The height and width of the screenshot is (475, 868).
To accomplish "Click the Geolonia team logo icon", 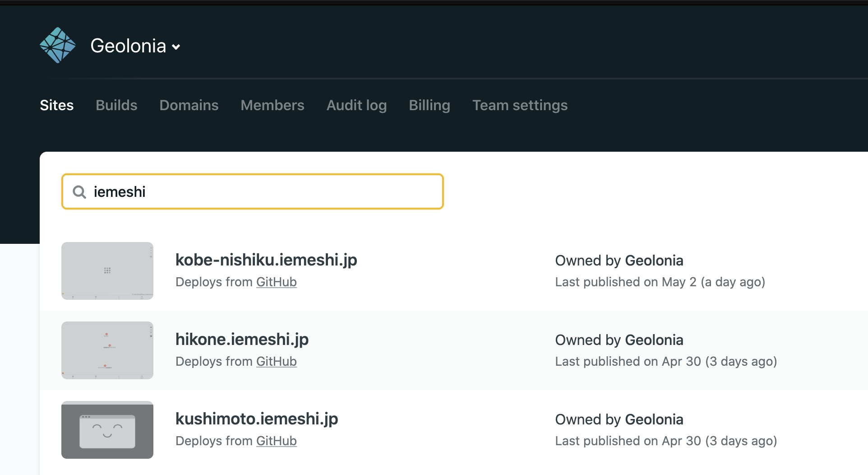I will point(59,45).
